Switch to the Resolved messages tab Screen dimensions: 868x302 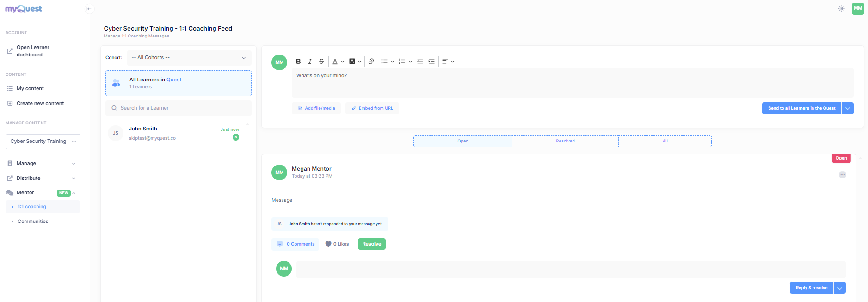tap(565, 141)
